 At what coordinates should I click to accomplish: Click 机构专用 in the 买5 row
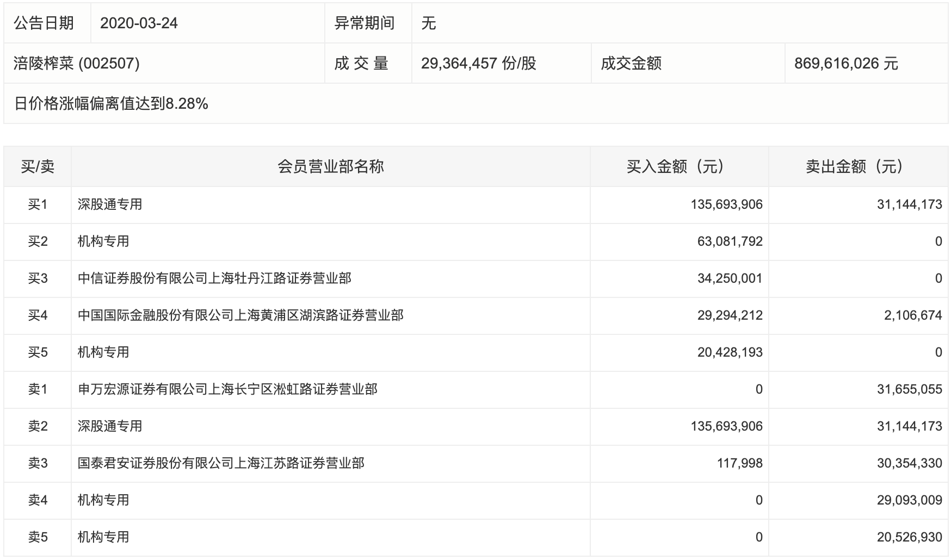tap(103, 352)
